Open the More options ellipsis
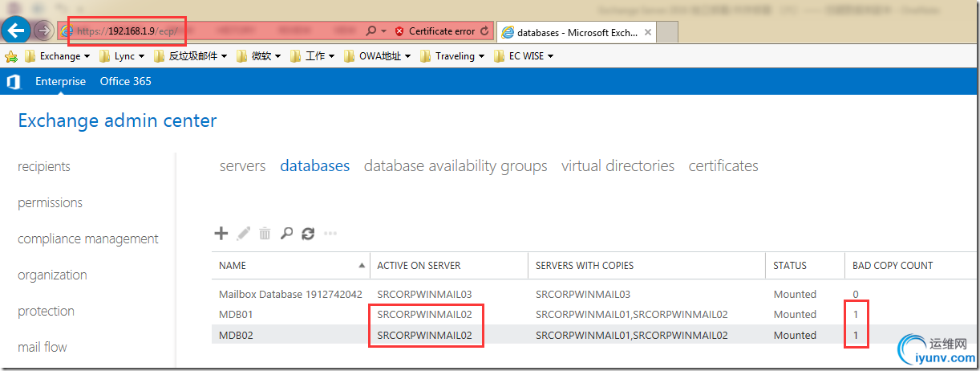Screen dimensions: 980x371 coord(330,234)
